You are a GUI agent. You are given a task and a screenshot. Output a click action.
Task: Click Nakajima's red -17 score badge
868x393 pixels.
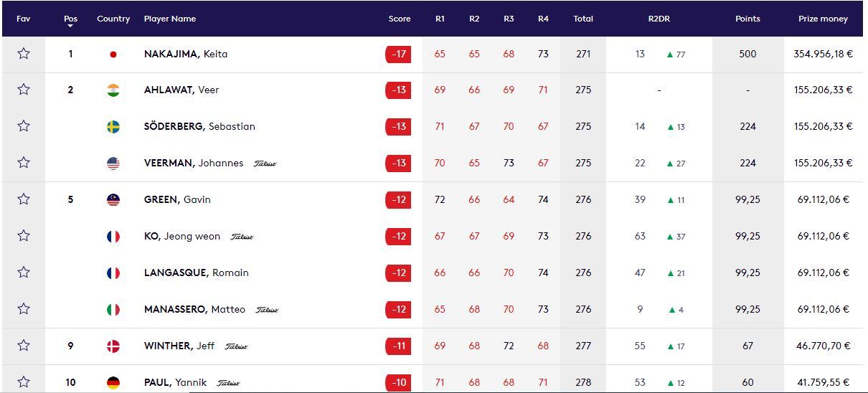[398, 55]
